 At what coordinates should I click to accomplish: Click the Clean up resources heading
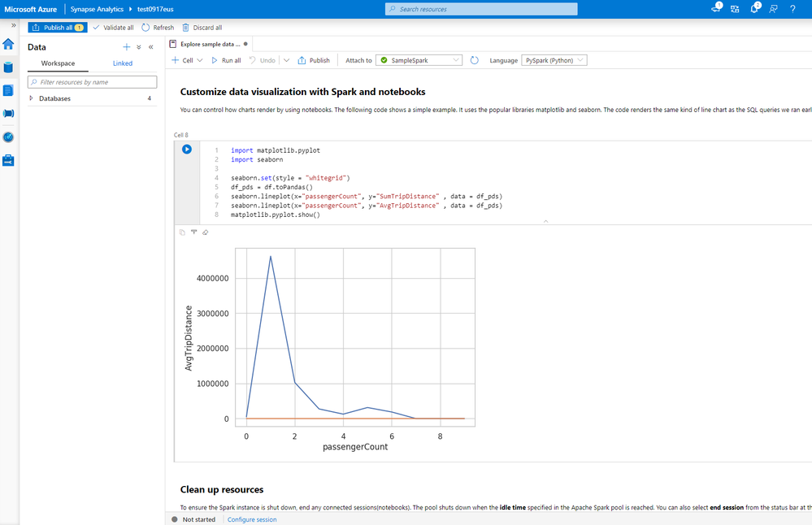222,490
